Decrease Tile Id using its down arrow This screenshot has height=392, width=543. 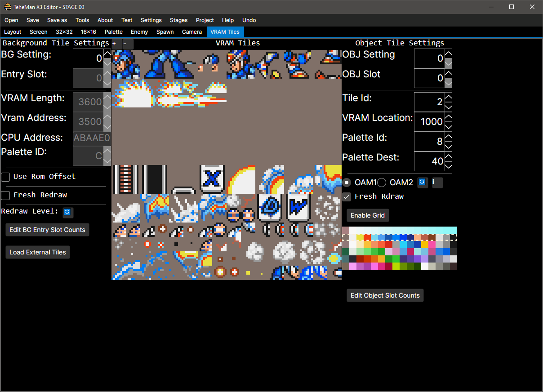(448, 107)
